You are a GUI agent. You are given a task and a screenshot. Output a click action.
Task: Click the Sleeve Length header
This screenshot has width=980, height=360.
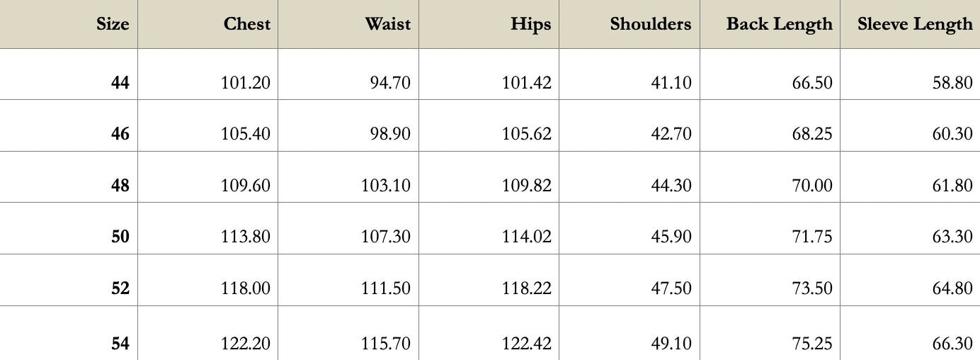(915, 24)
